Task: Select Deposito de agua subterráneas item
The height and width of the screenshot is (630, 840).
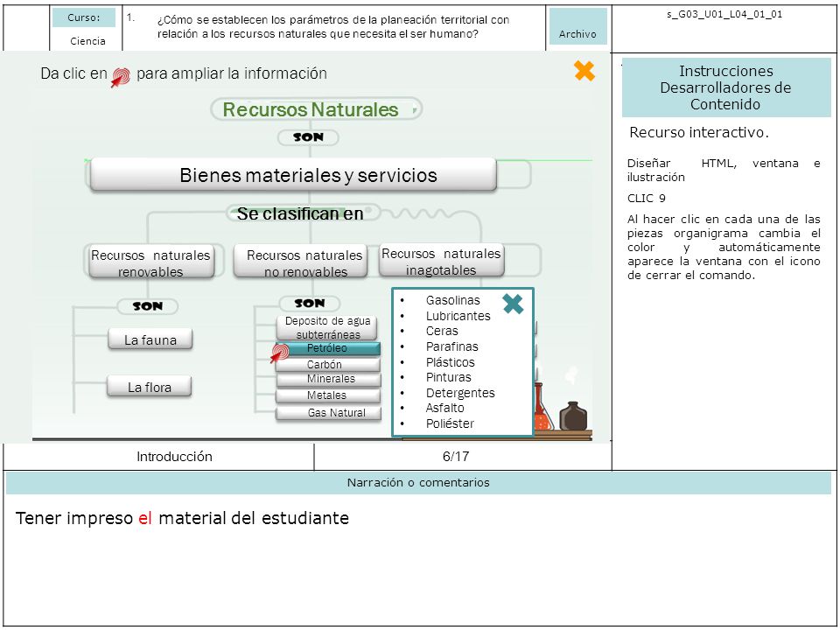Action: (326, 327)
